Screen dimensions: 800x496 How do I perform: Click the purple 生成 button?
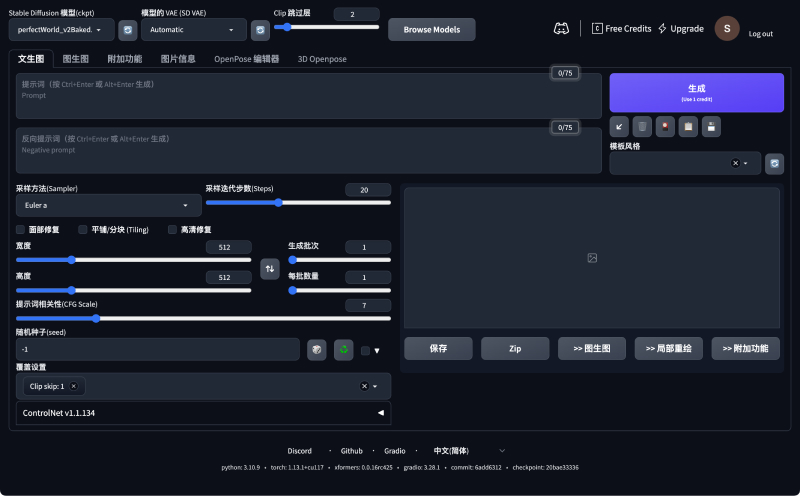pyautogui.click(x=696, y=92)
